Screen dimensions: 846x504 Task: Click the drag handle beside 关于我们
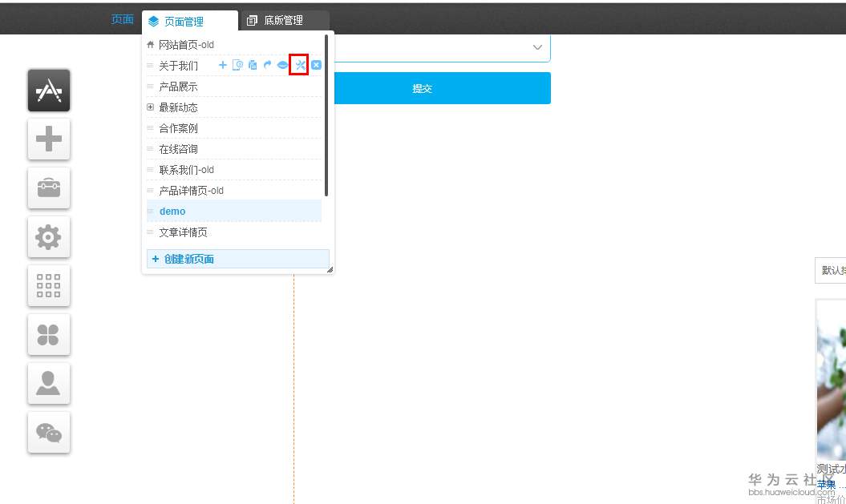pos(151,65)
